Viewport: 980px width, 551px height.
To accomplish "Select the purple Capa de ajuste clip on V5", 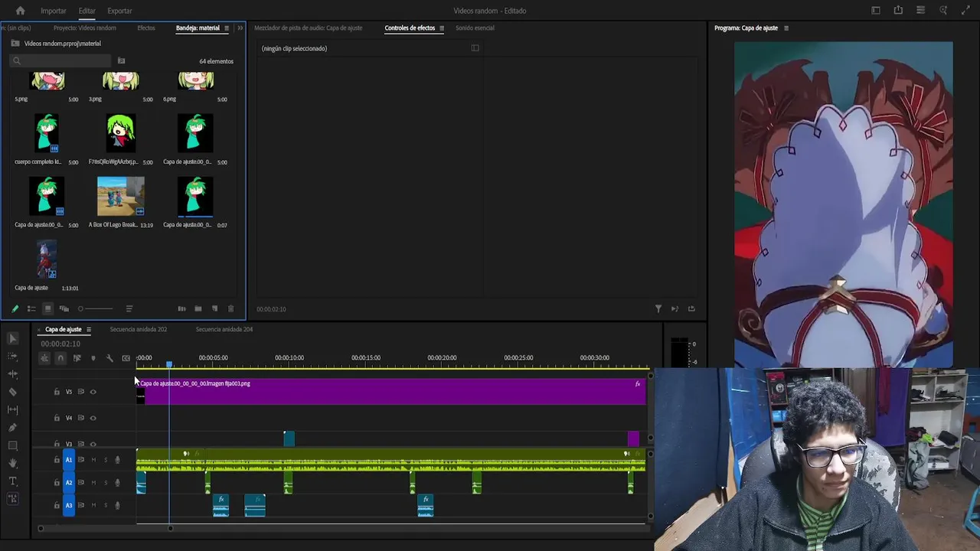I will pyautogui.click(x=391, y=391).
